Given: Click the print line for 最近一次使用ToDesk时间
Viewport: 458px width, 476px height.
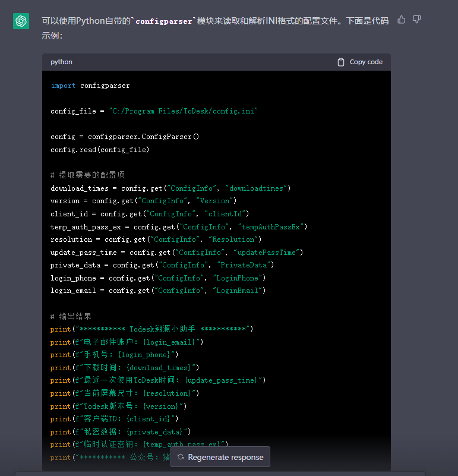Looking at the screenshot, I should [x=158, y=380].
